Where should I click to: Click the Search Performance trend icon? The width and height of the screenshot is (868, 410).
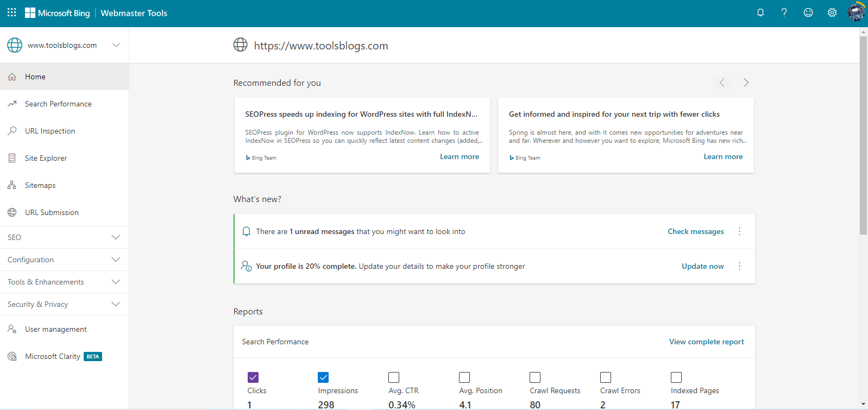[12, 104]
